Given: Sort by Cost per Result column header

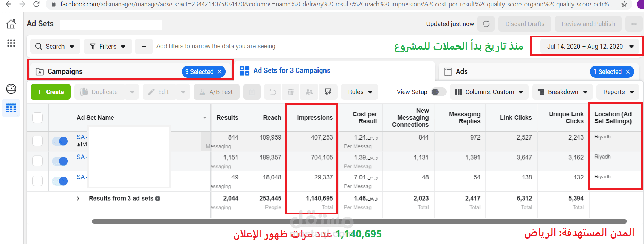Looking at the screenshot, I should pyautogui.click(x=365, y=118).
